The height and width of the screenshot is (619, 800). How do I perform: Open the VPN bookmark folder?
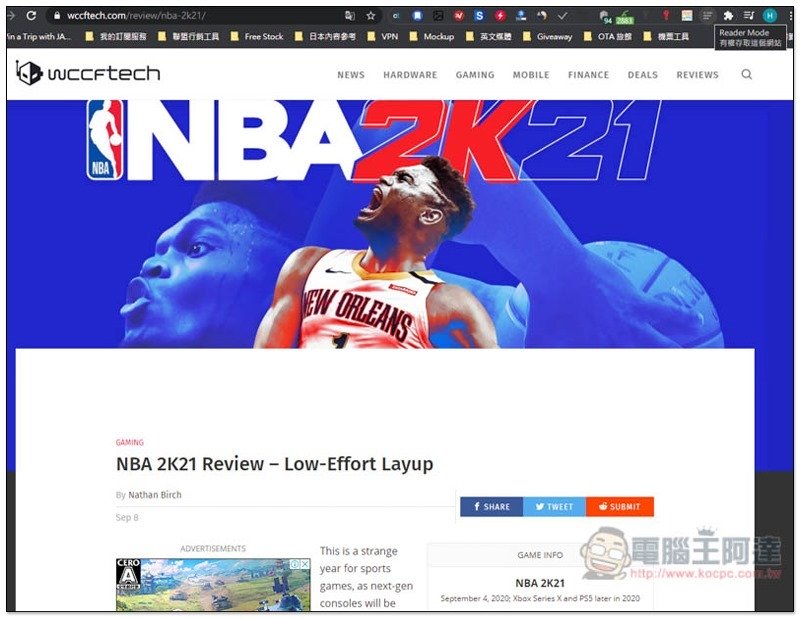[383, 37]
